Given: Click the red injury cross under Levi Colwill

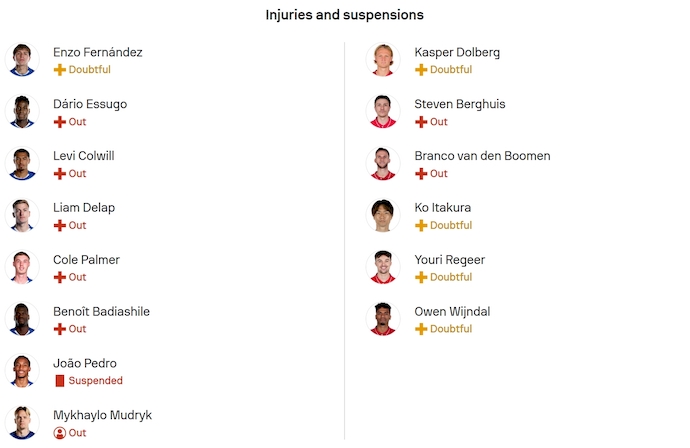Looking at the screenshot, I should [60, 174].
